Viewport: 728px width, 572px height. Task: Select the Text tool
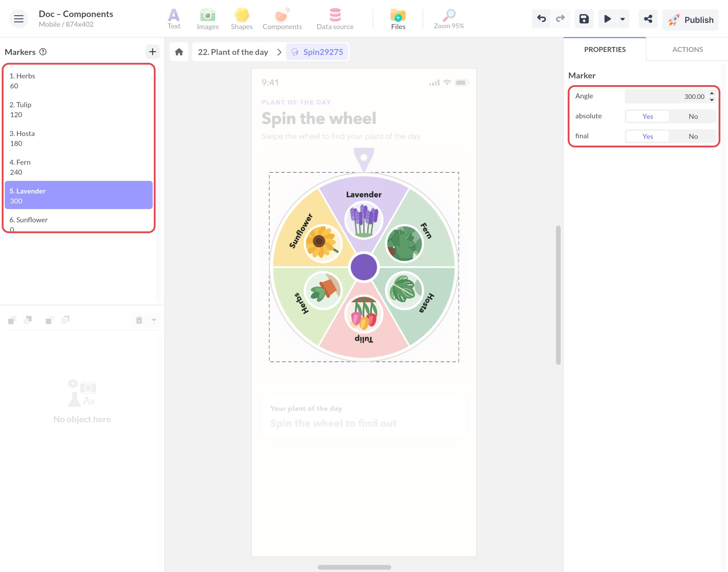(174, 19)
